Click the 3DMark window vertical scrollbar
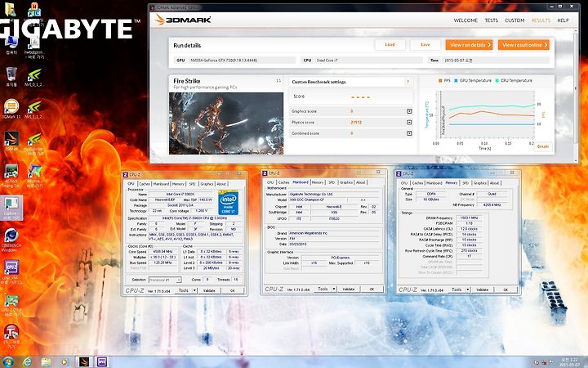 click(x=576, y=87)
